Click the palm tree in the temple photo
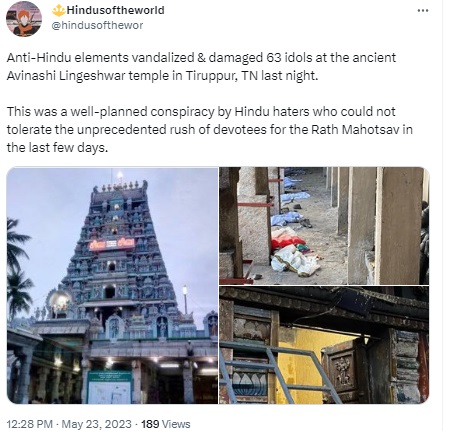 (18, 267)
